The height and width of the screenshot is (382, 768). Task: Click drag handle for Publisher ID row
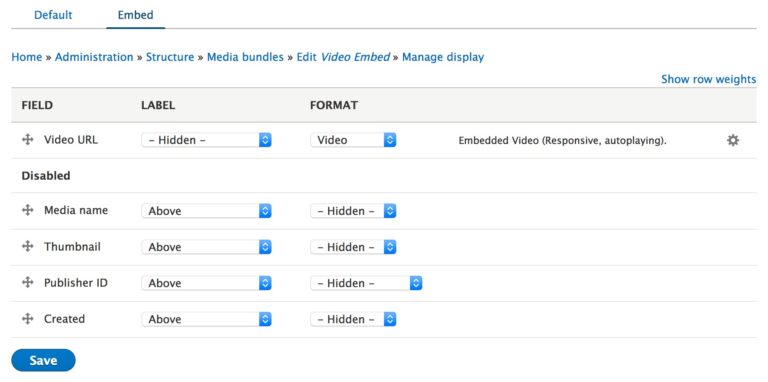(x=28, y=283)
